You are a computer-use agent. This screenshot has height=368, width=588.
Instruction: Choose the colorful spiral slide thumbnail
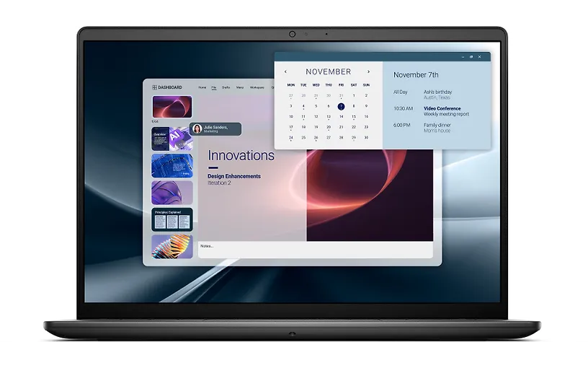pyautogui.click(x=172, y=246)
